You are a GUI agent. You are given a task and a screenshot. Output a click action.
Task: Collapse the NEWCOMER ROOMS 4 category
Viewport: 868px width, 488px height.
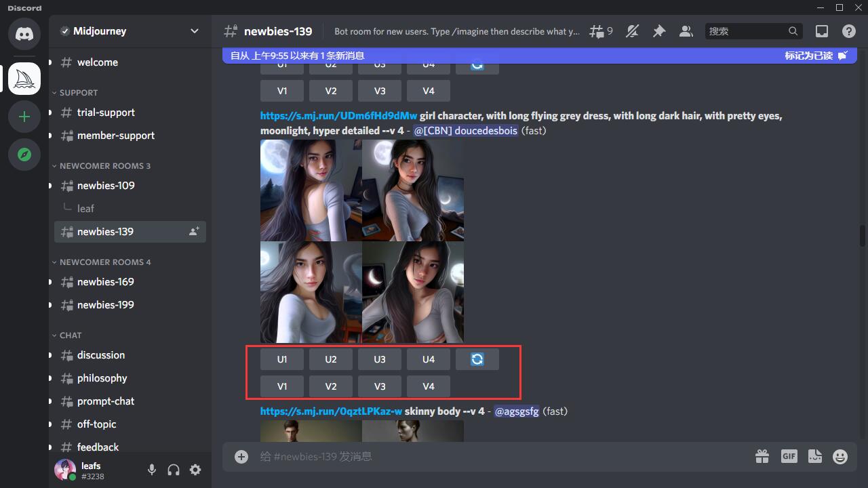[x=104, y=262]
